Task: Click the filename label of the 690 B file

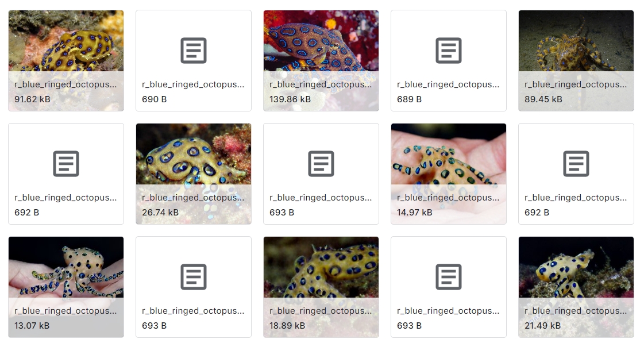Action: [x=193, y=84]
